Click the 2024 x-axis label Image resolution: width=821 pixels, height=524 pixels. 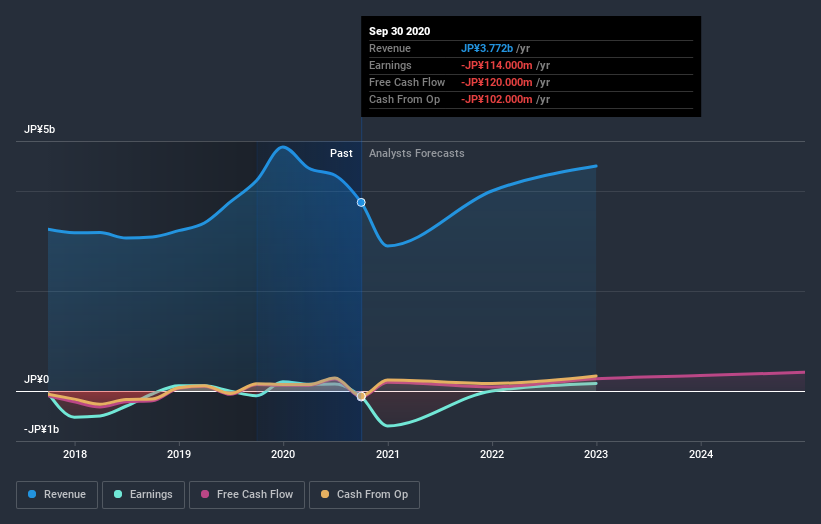701,454
